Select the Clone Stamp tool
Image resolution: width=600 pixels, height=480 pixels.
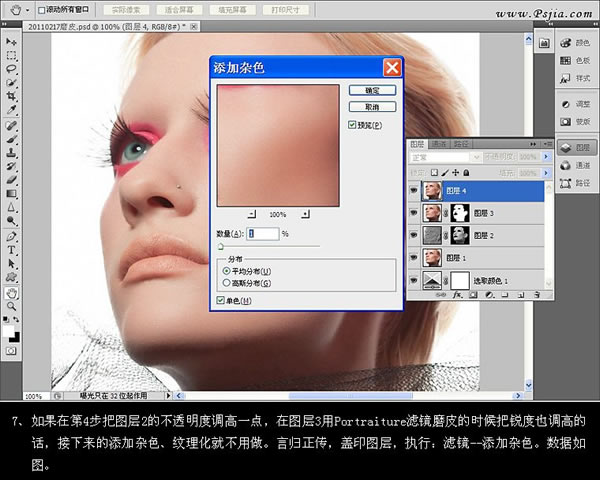coord(11,153)
